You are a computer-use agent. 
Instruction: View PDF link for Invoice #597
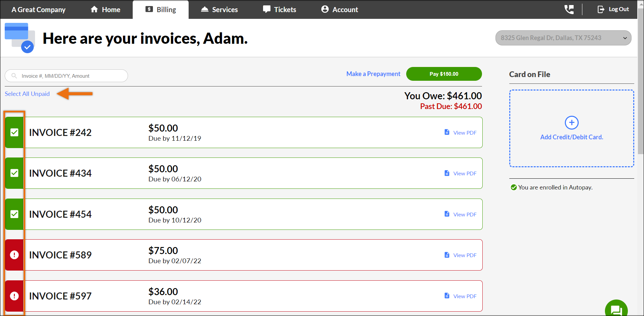465,296
